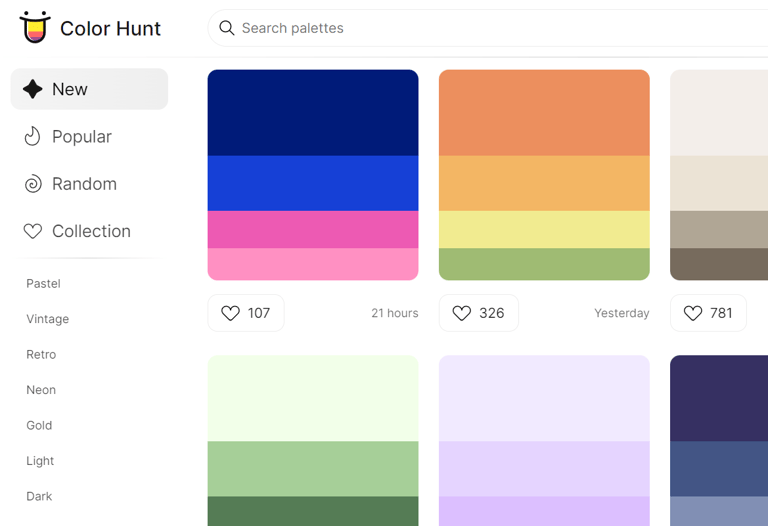Copy the pink stripe of first palette
Image resolution: width=768 pixels, height=526 pixels.
tap(313, 230)
